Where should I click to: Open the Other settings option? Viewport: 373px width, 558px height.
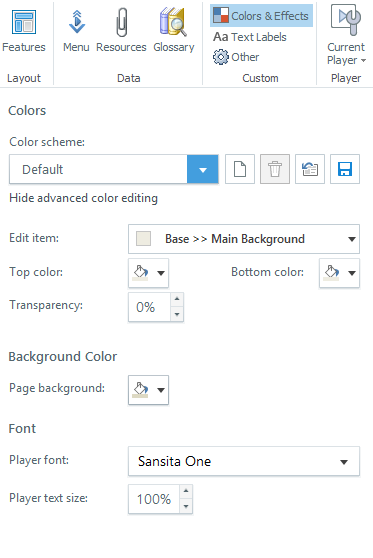(x=236, y=57)
